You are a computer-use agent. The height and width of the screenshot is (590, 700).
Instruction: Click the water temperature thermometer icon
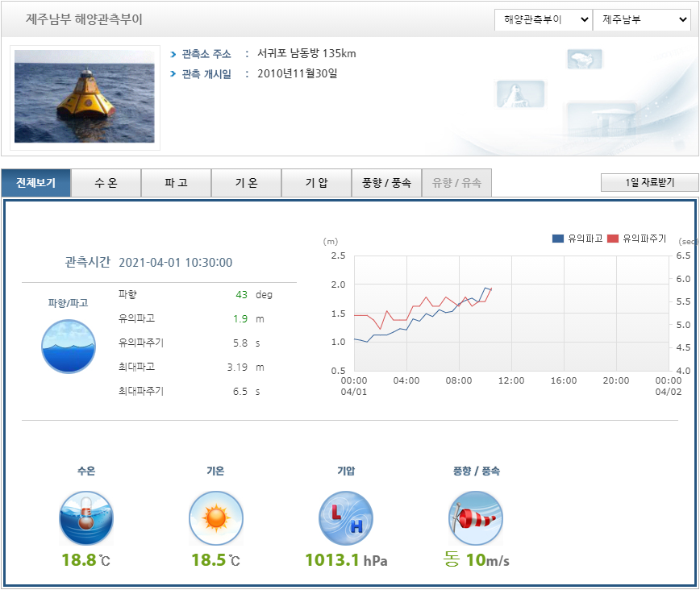(x=86, y=518)
